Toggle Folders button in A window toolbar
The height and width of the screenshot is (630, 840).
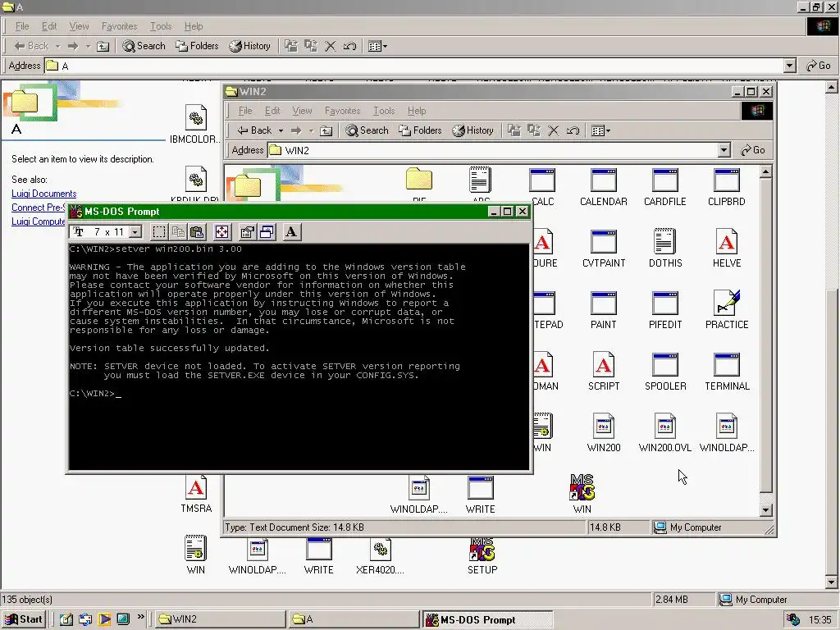[x=197, y=46]
